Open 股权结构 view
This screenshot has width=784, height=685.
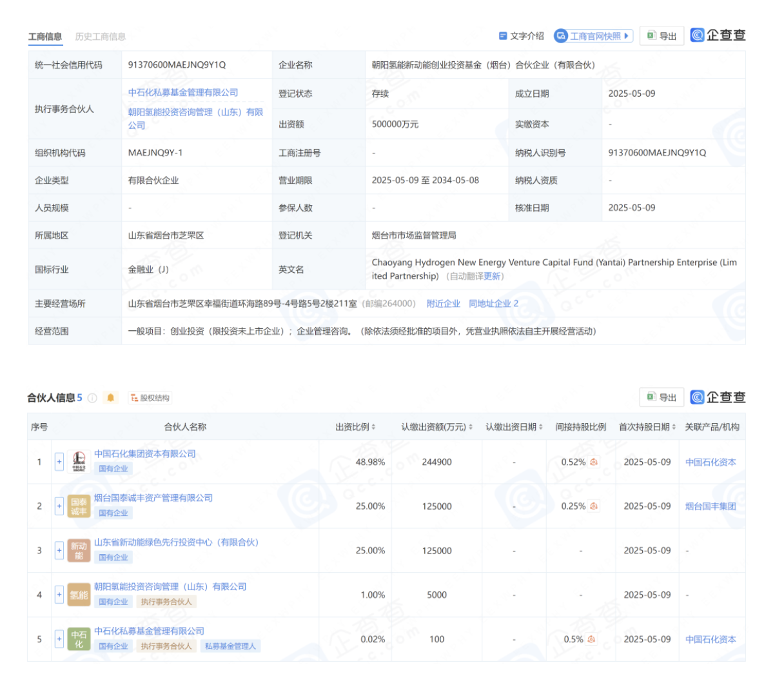click(x=150, y=398)
